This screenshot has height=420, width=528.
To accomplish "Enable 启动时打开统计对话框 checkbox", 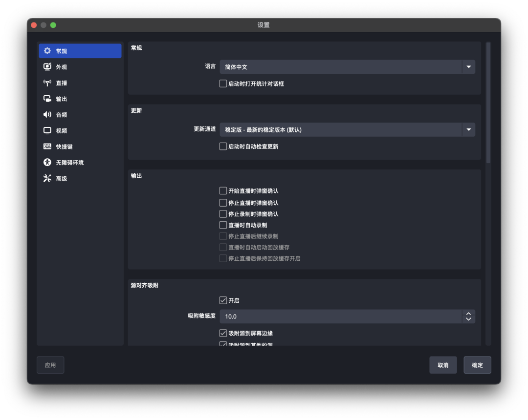I will [x=223, y=84].
